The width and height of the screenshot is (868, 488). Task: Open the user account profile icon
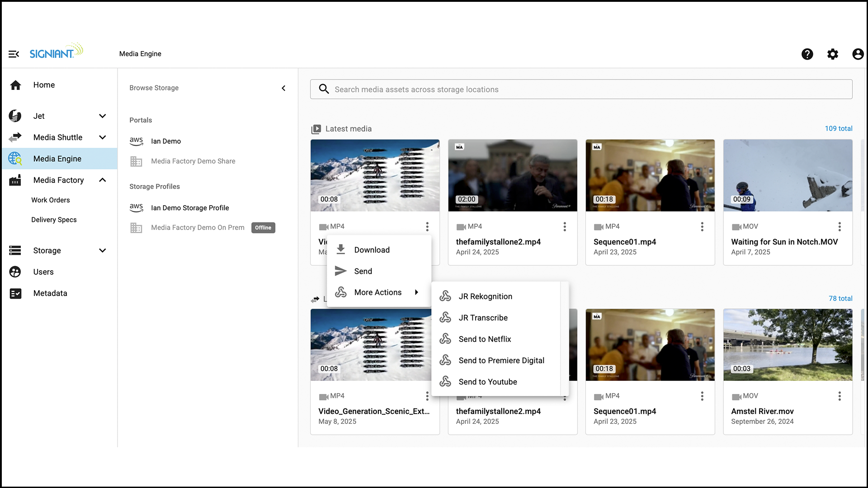858,54
